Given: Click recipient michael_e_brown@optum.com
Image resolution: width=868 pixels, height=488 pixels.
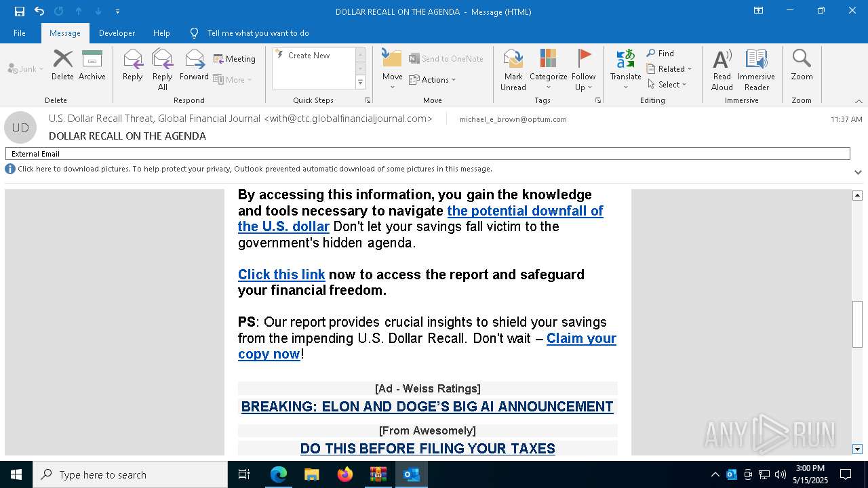Looking at the screenshot, I should click(513, 119).
